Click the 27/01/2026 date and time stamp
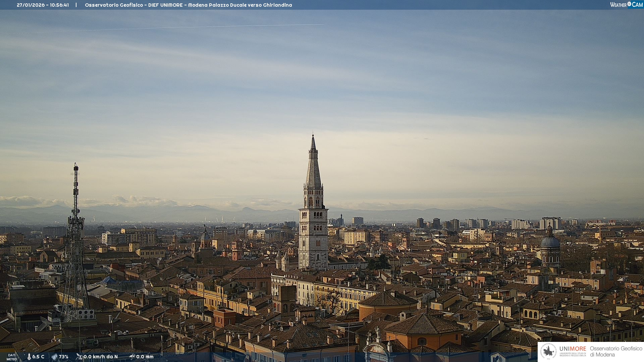Screen dimensions: 644x362 (x=43, y=5)
